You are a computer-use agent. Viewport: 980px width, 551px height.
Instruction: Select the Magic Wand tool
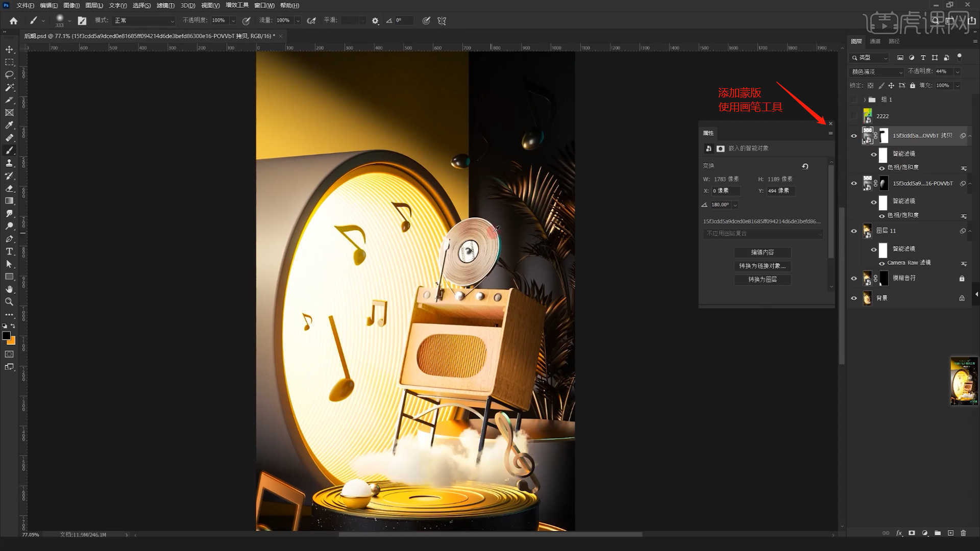point(9,87)
